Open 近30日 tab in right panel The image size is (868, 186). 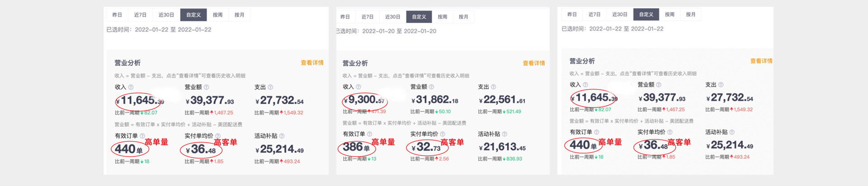pos(620,14)
